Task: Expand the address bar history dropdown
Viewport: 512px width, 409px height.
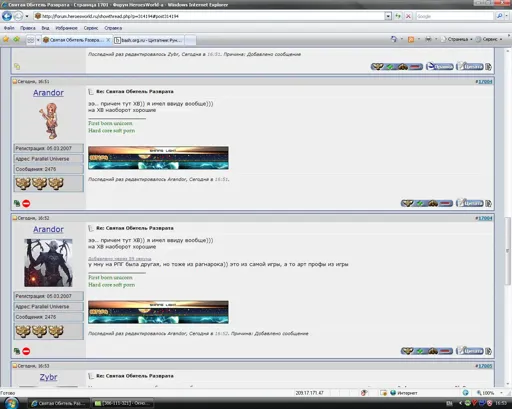Action: [388, 16]
